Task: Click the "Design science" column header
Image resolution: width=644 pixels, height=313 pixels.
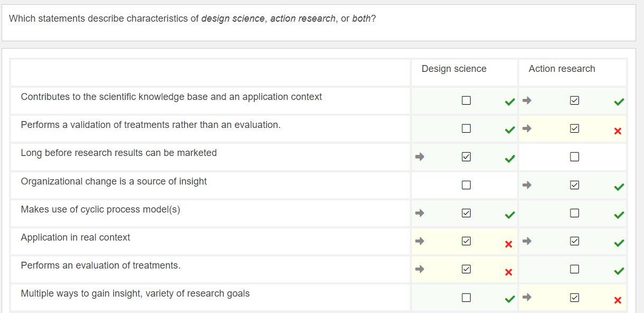Action: click(454, 69)
